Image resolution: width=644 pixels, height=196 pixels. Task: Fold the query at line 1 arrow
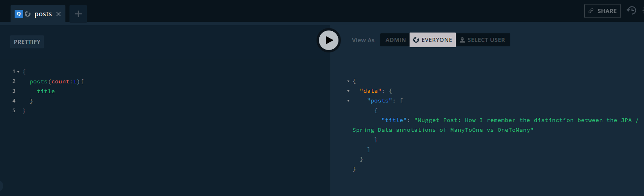click(18, 72)
